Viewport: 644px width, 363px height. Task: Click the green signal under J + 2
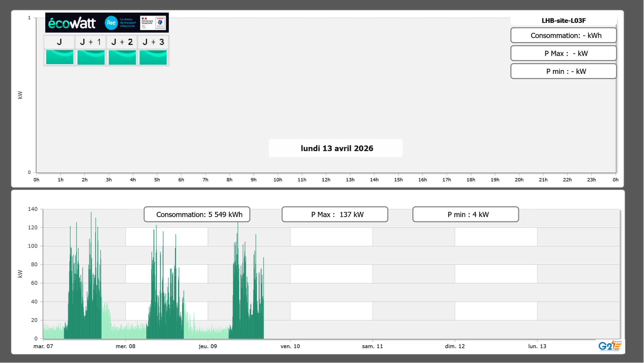click(122, 57)
